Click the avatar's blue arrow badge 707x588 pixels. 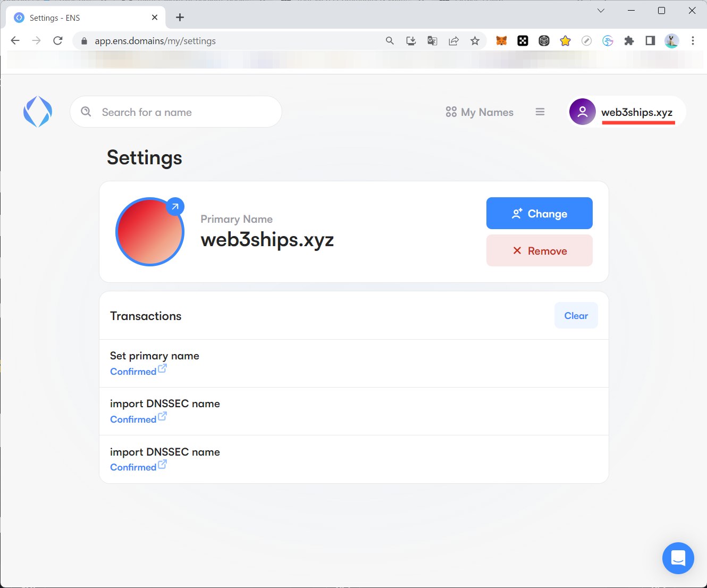tap(175, 206)
